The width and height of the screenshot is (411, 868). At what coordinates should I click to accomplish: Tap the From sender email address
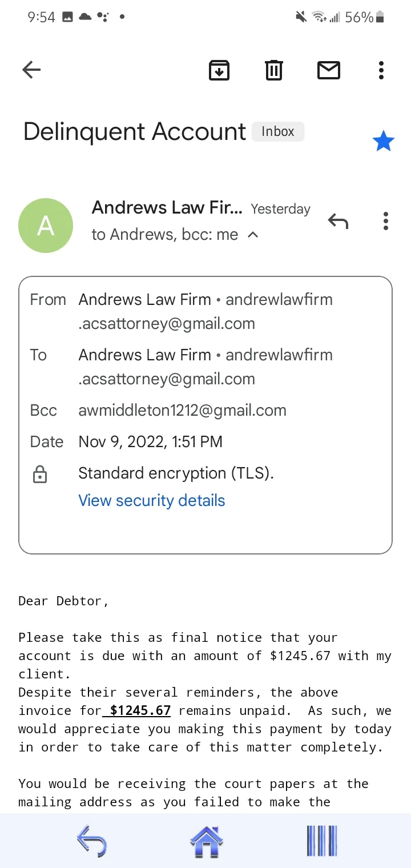[205, 311]
